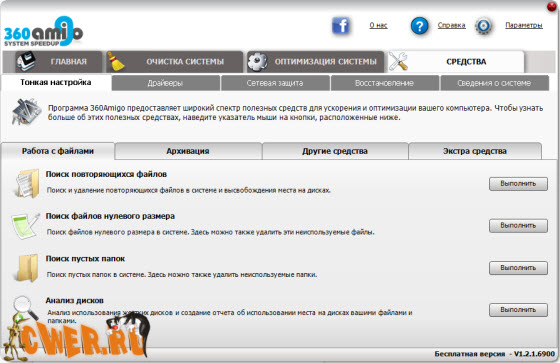Click the duplicate files folder icon
Screen dimensions: 560x363
[26, 183]
